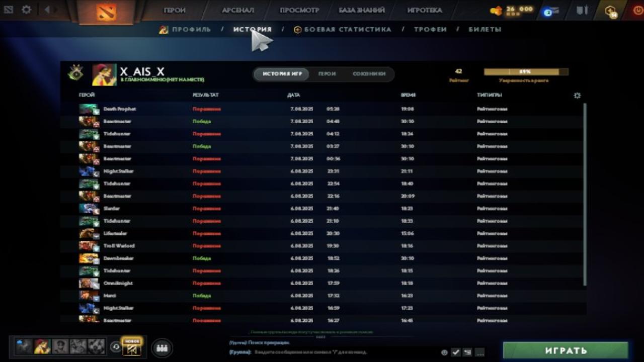Switch to the БИЛЕТЫ tab
This screenshot has width=644, height=362.
(x=485, y=30)
